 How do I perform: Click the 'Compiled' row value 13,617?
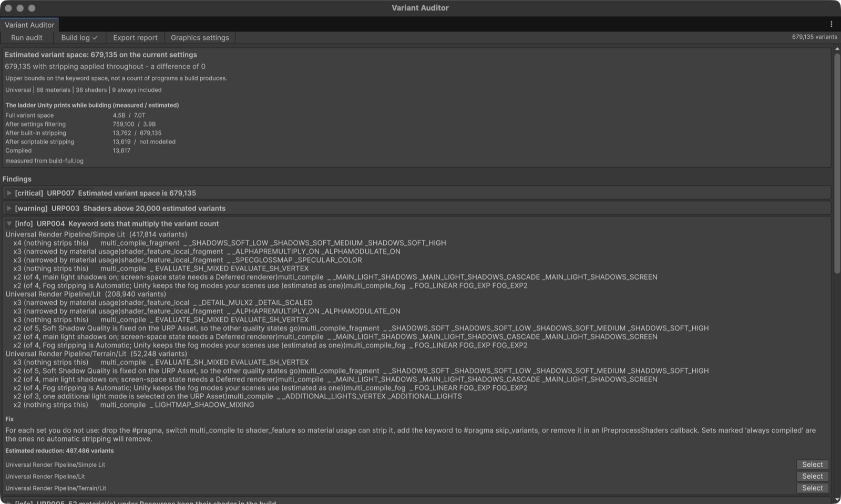(x=121, y=150)
